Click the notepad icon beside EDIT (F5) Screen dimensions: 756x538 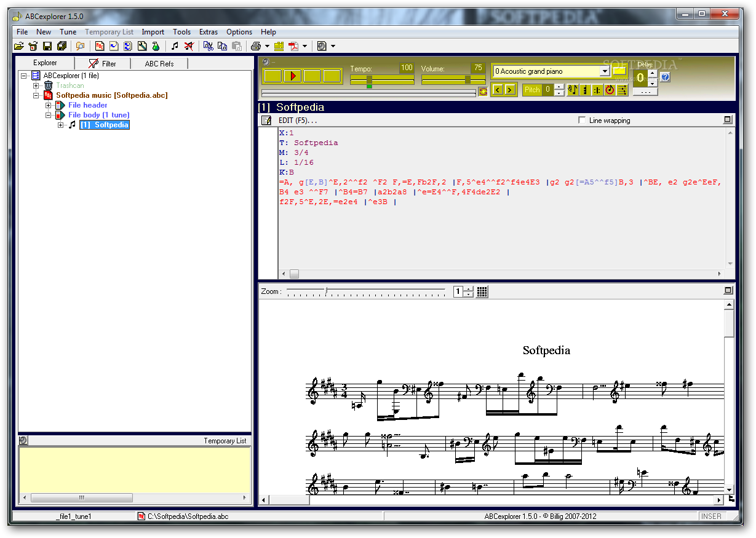point(266,121)
